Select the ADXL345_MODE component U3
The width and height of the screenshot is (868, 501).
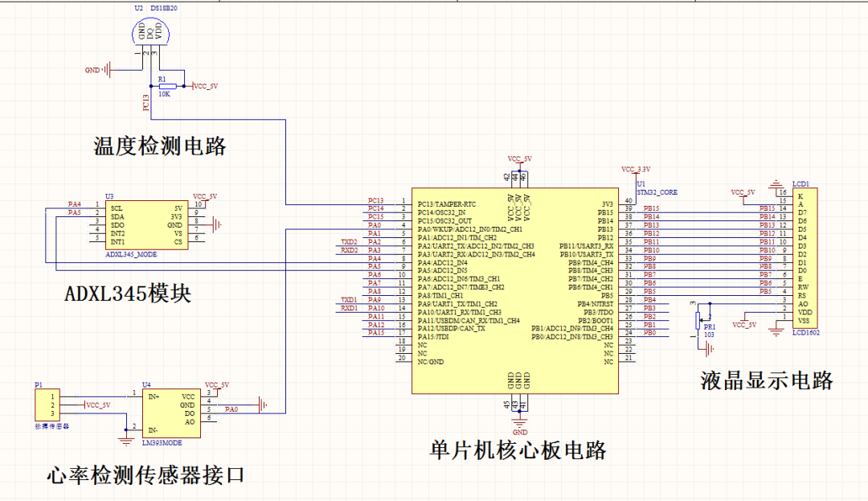click(x=147, y=227)
